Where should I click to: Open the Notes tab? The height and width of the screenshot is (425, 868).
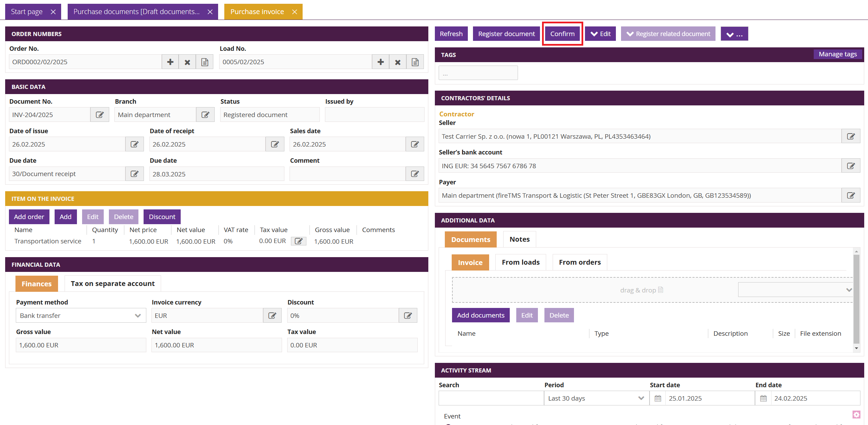[x=519, y=239]
